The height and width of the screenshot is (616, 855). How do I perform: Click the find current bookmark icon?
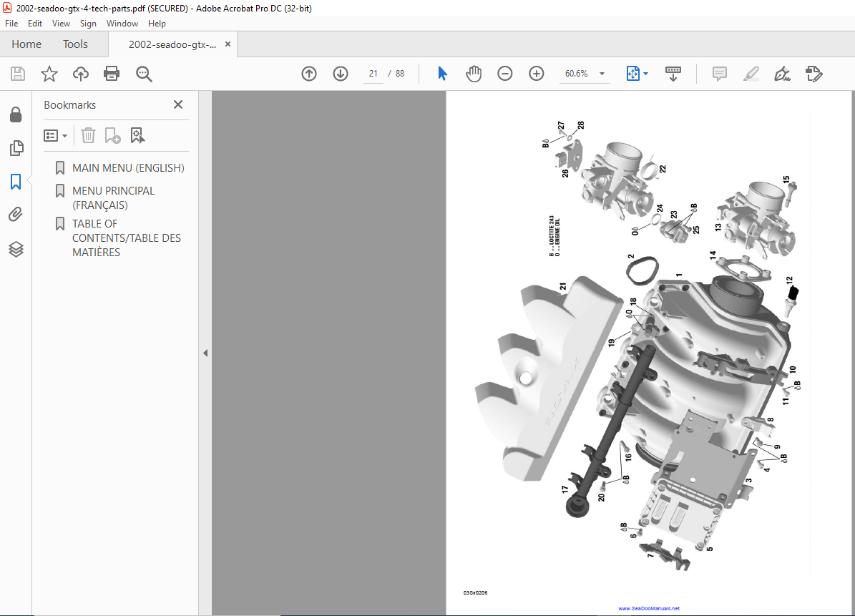pyautogui.click(x=137, y=135)
